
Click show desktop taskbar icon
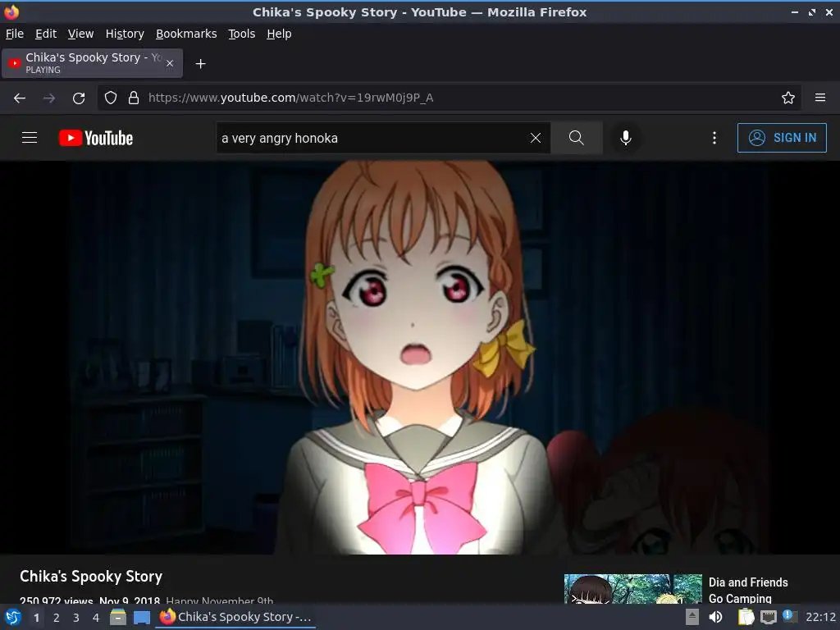tap(141, 617)
